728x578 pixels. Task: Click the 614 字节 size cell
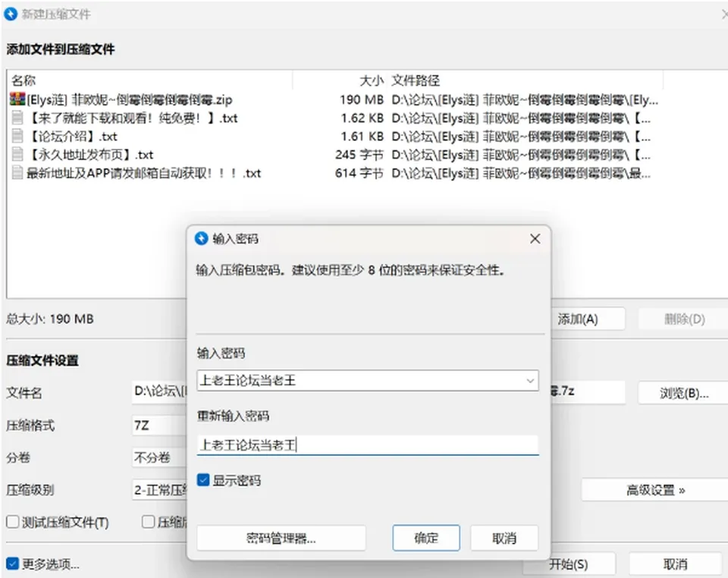coord(359,173)
